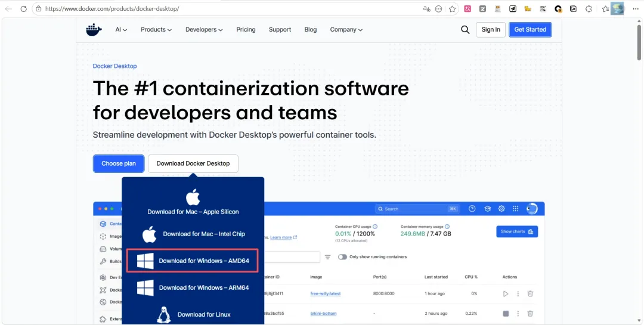Click Container CPU usage info icon
Viewport: 644px width, 325px height.
click(x=375, y=227)
